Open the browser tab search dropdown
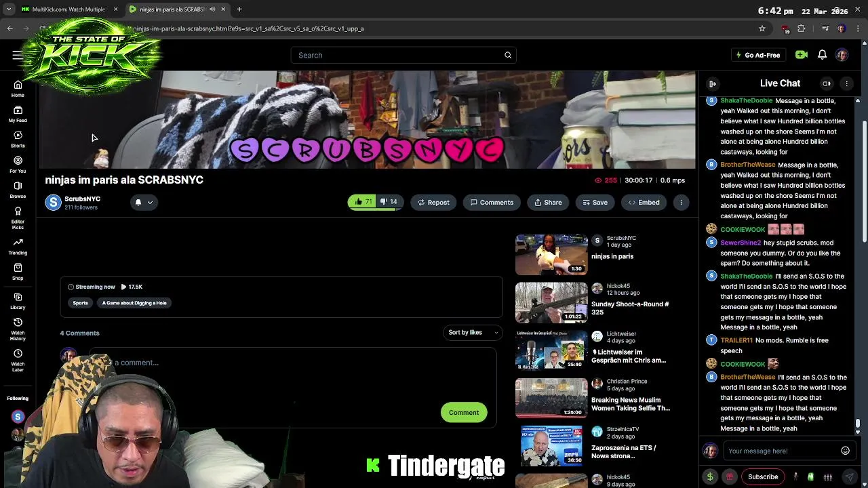This screenshot has height=488, width=868. coord(9,9)
